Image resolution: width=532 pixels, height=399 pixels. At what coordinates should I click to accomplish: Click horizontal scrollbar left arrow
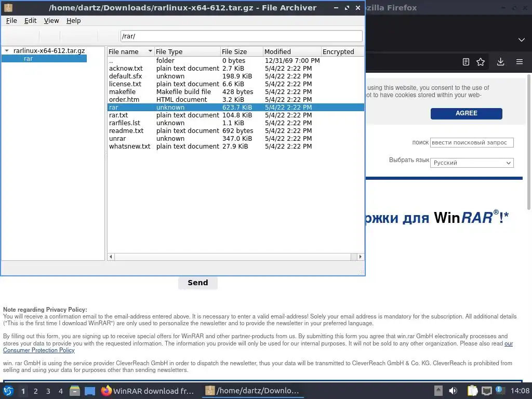(x=111, y=257)
